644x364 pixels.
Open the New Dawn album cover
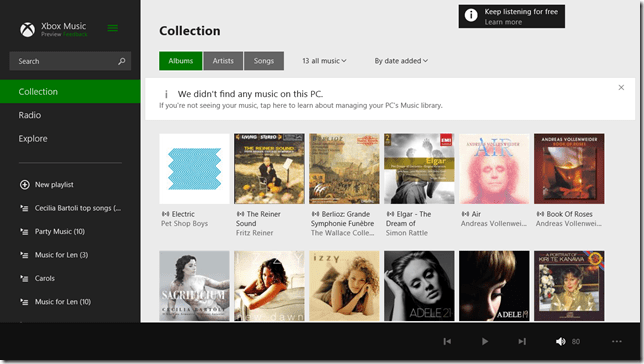point(269,286)
